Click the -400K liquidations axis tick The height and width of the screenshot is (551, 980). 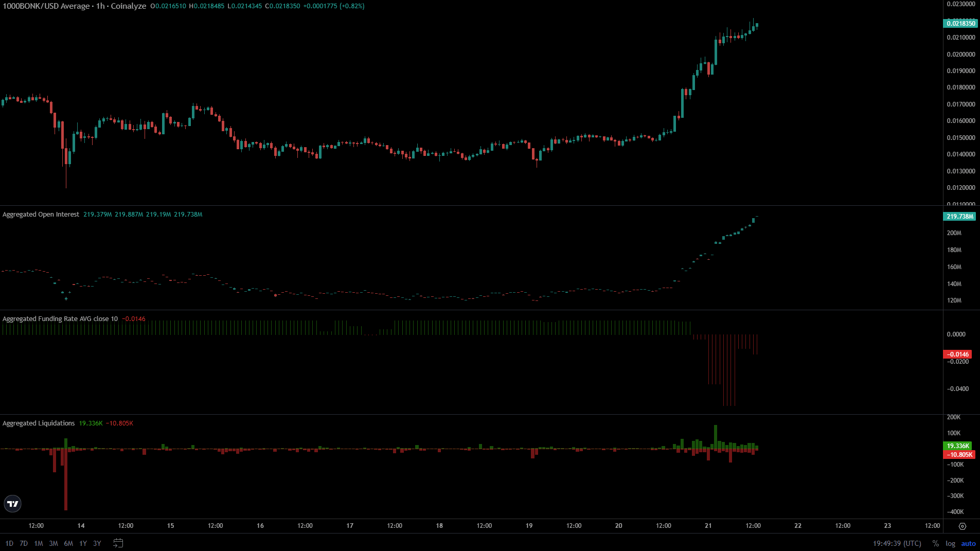tap(955, 512)
